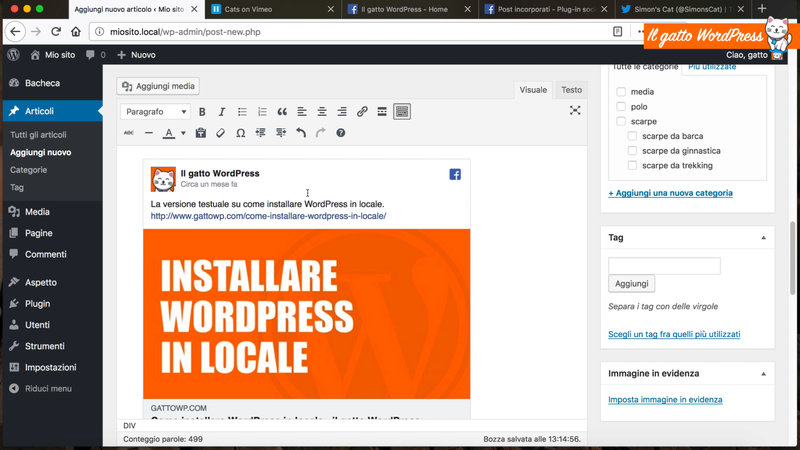
Task: Open the Impostazioni sidebar menu
Action: 53,367
